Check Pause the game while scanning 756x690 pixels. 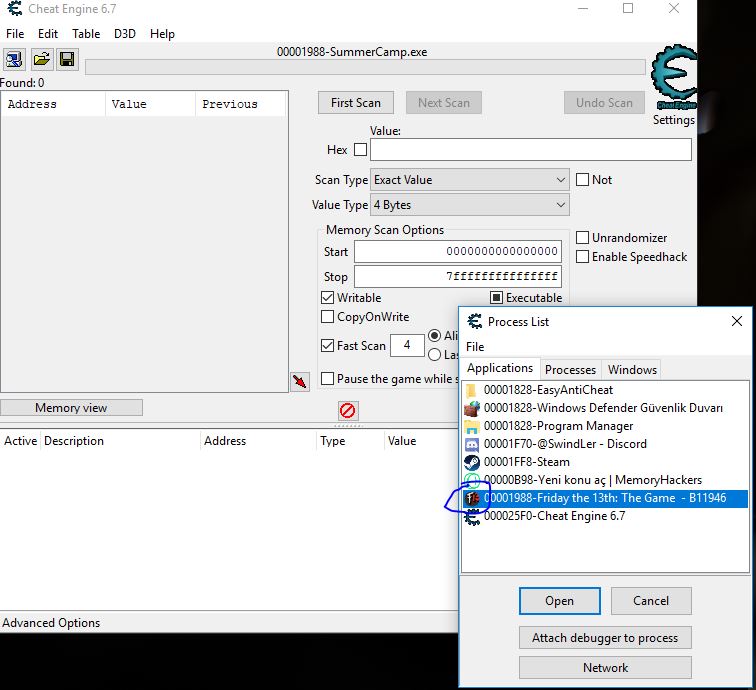point(327,379)
